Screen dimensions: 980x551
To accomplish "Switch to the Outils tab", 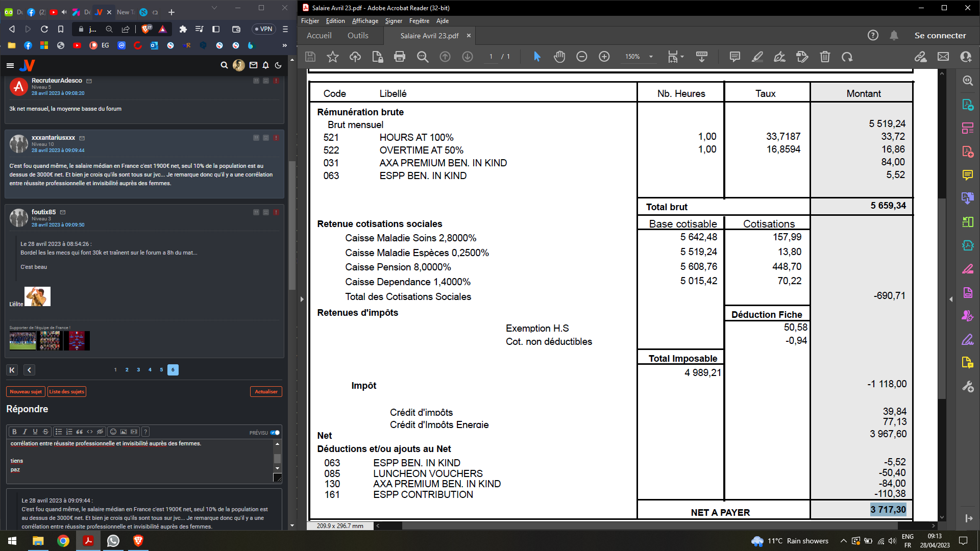I will [358, 36].
